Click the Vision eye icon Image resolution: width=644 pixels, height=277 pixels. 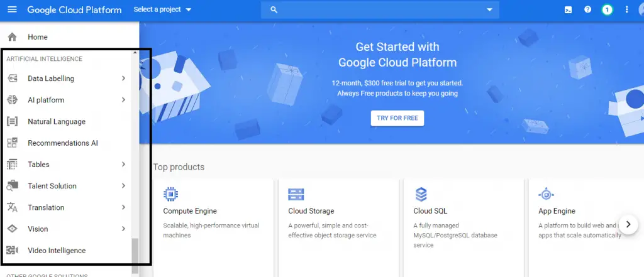tap(13, 229)
